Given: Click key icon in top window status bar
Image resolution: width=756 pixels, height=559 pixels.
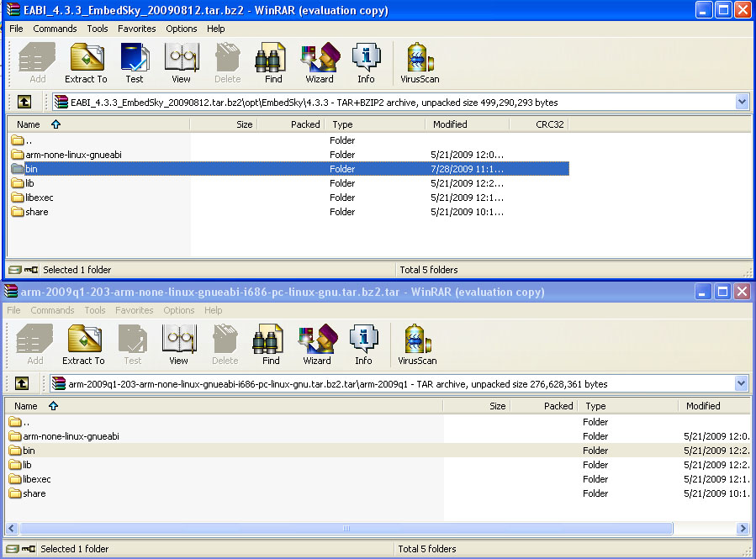Looking at the screenshot, I should pyautogui.click(x=31, y=270).
